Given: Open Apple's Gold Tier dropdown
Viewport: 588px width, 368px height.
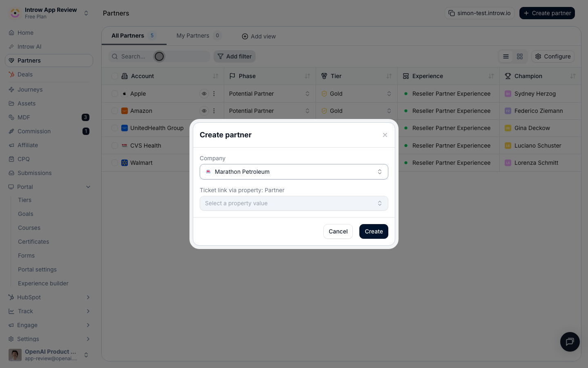Looking at the screenshot, I should pos(356,94).
